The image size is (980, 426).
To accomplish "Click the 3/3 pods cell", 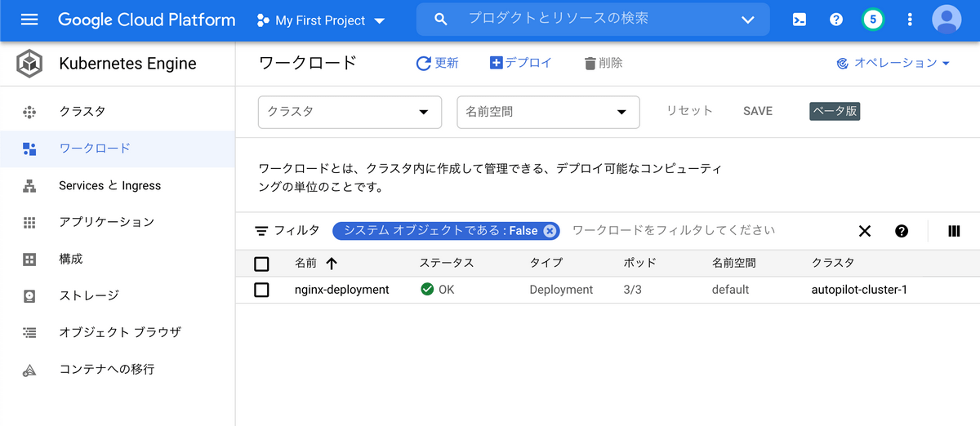I will coord(632,290).
